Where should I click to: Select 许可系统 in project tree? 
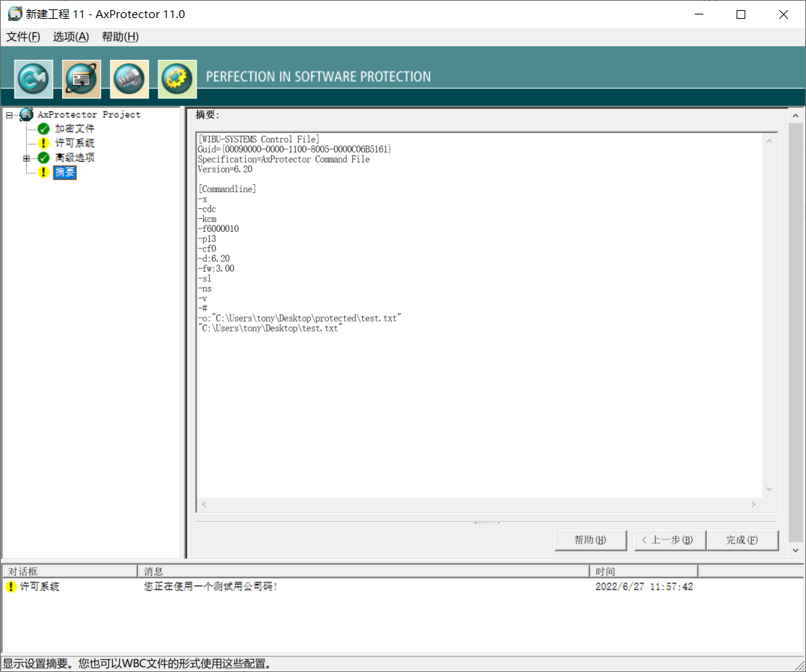tap(74, 143)
